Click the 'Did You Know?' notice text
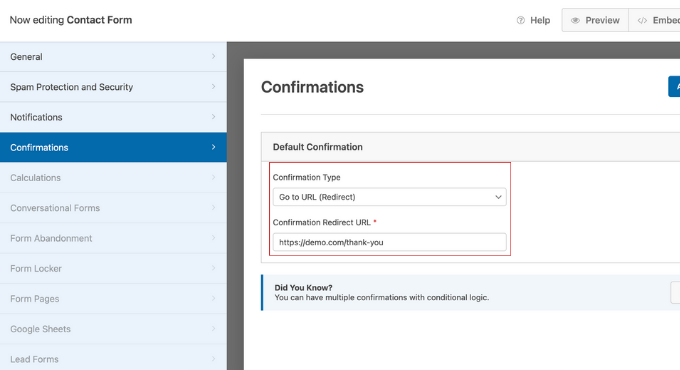The height and width of the screenshot is (370, 680). pos(303,288)
